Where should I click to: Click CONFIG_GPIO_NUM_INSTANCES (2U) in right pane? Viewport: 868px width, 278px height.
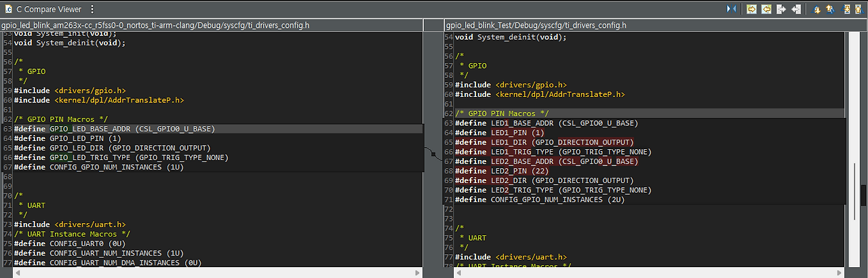pos(540,199)
